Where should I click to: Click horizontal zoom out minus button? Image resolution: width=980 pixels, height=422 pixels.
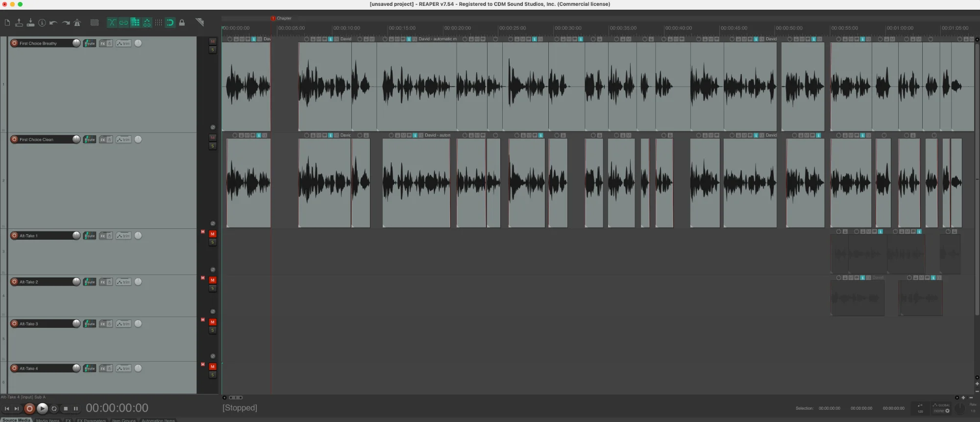click(x=971, y=397)
